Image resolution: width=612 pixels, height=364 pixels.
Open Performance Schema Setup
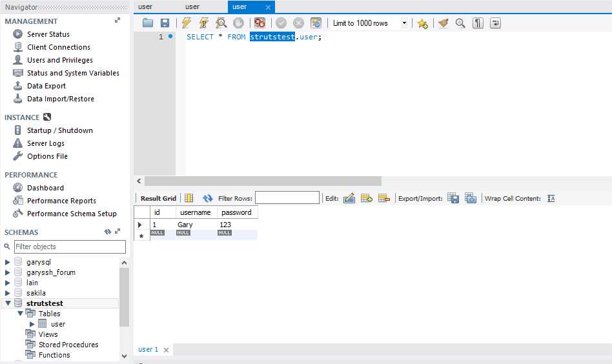click(x=72, y=214)
